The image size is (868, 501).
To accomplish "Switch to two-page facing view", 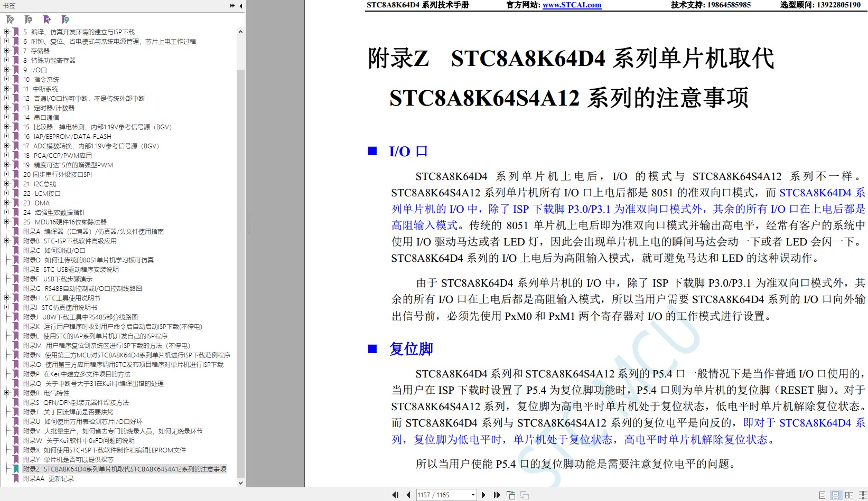I will [849, 495].
